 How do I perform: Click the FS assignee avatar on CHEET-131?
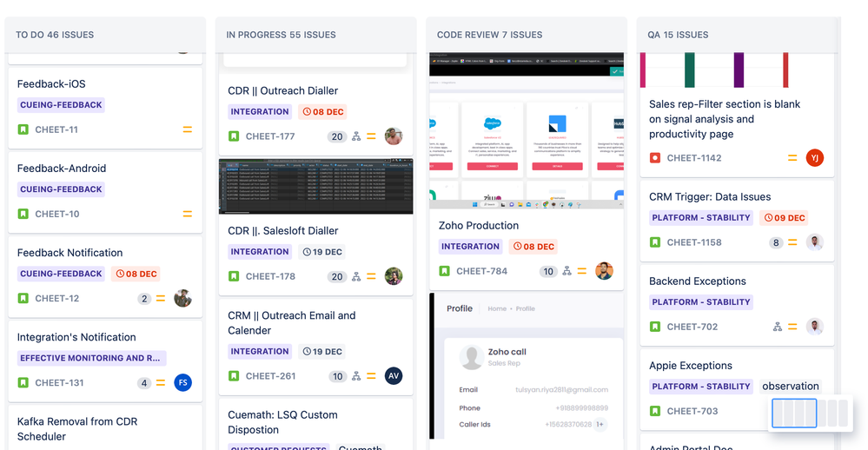point(183,382)
